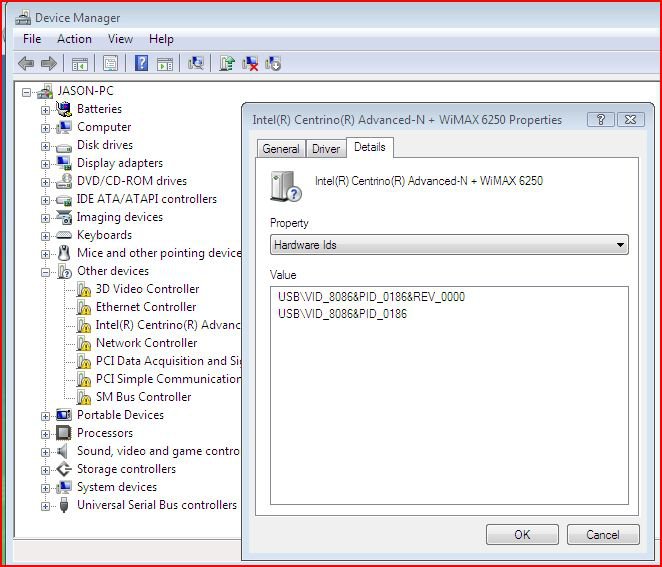
Task: Switch to the Driver tab
Action: point(326,149)
